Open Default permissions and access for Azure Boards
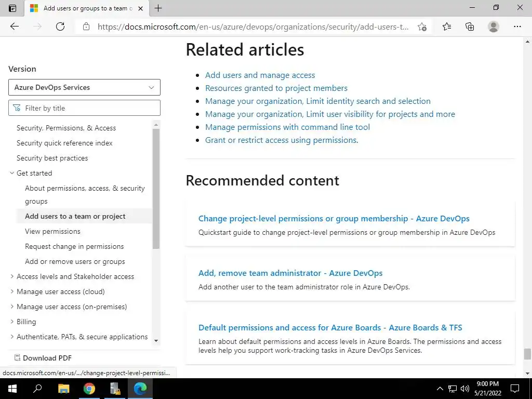 coord(330,328)
